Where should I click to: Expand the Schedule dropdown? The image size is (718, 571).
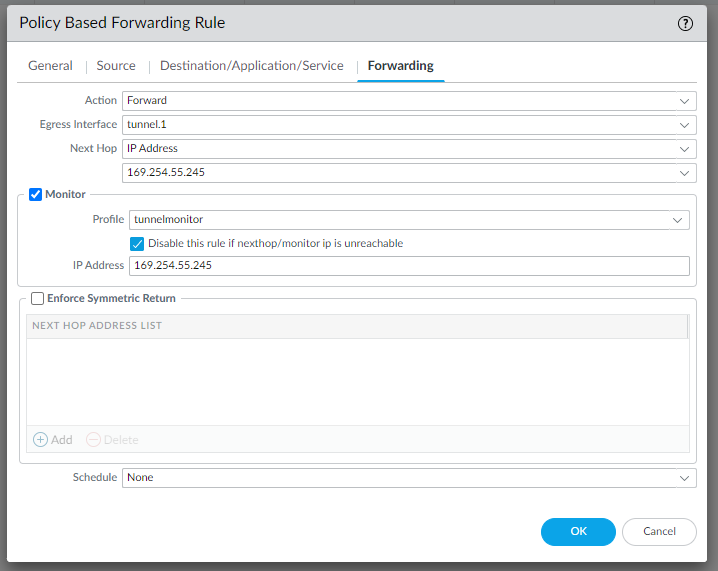tap(684, 478)
